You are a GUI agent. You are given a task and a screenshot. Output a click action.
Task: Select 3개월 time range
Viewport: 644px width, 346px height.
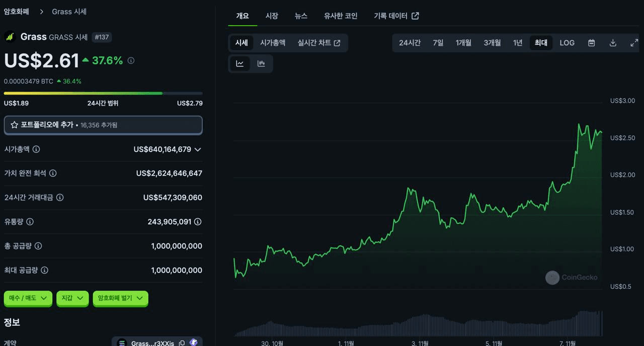492,43
